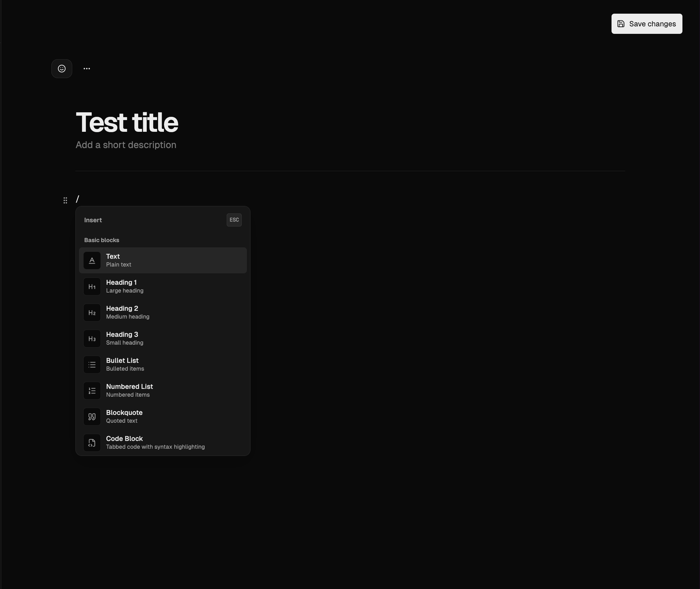700x589 pixels.
Task: Save changes using the top-right button
Action: [x=647, y=24]
